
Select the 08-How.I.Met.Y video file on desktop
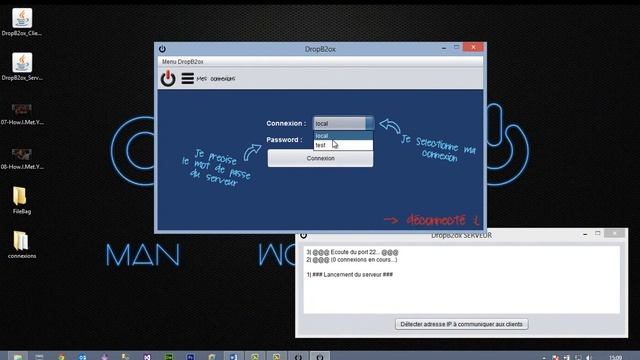pyautogui.click(x=22, y=159)
